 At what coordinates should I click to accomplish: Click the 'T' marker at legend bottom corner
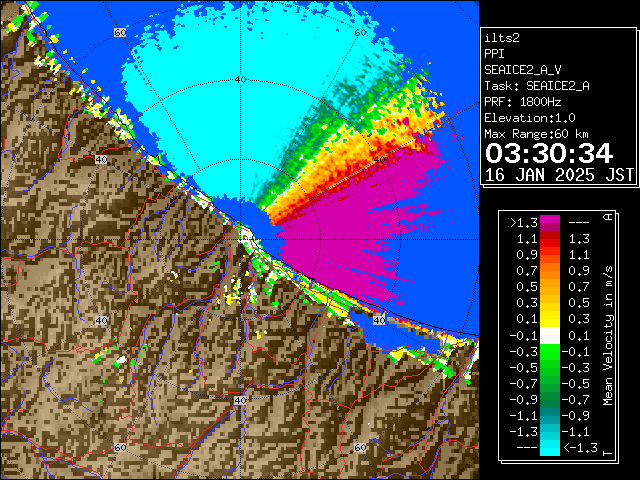608,453
